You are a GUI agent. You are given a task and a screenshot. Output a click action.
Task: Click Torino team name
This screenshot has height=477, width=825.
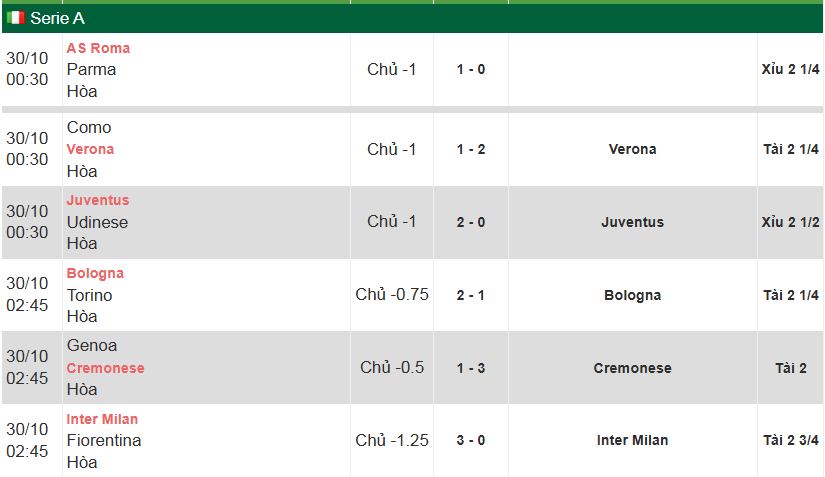click(x=89, y=295)
